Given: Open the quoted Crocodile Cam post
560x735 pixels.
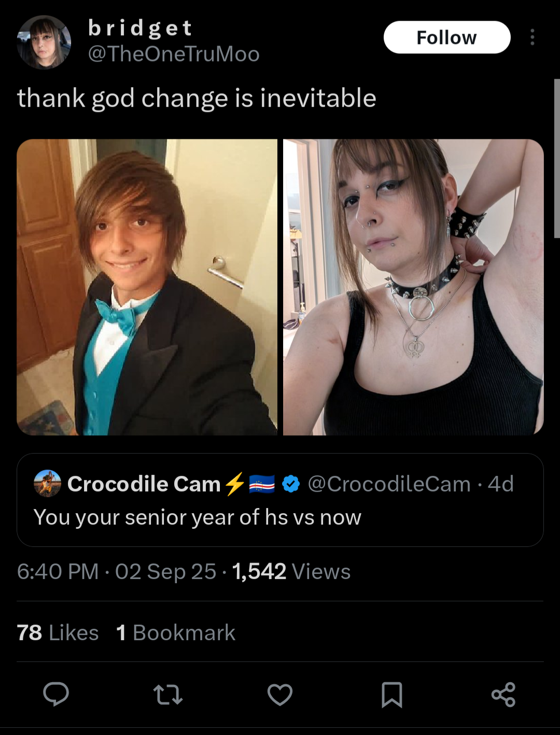Looking at the screenshot, I should click(x=280, y=500).
